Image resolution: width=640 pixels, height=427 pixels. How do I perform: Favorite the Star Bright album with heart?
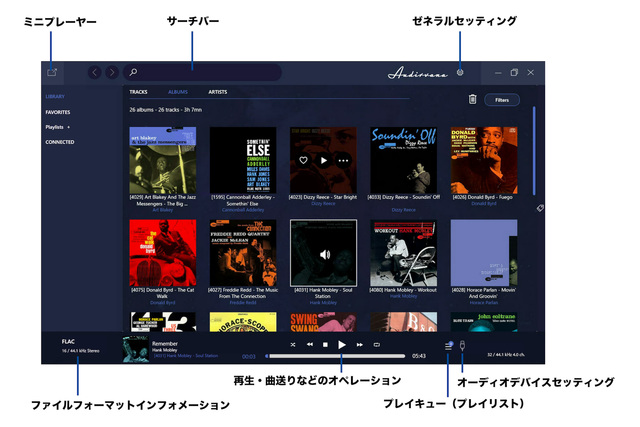click(x=303, y=160)
